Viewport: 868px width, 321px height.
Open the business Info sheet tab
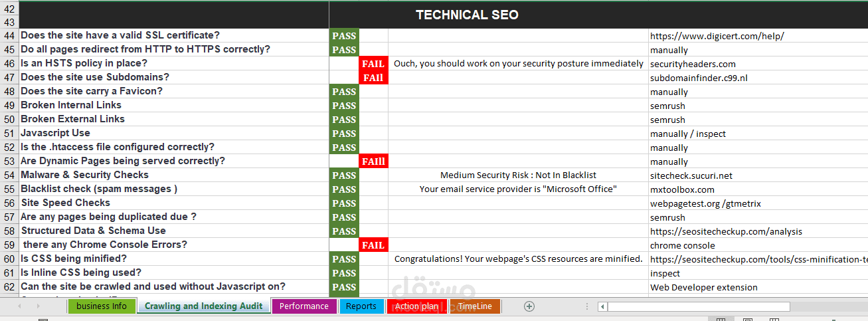point(102,306)
